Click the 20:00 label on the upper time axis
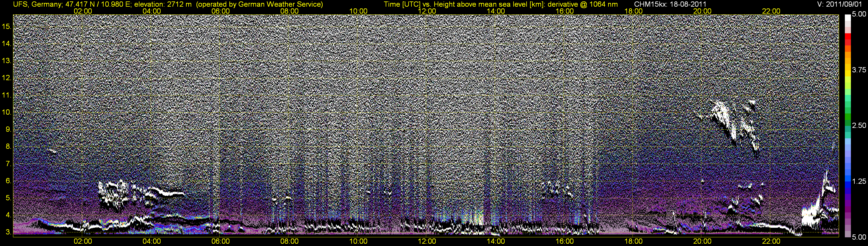Viewport: 868px width, 246px height. pos(702,11)
